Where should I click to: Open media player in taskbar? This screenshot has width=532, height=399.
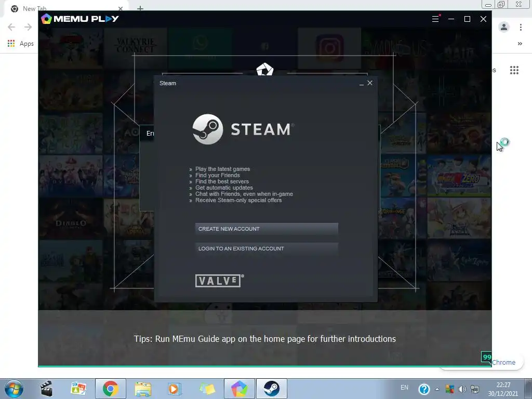175,389
